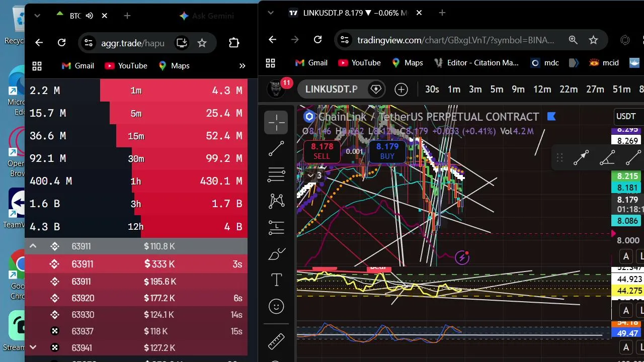Install aggr.trade app from address bar
644x362 pixels.
click(182, 43)
